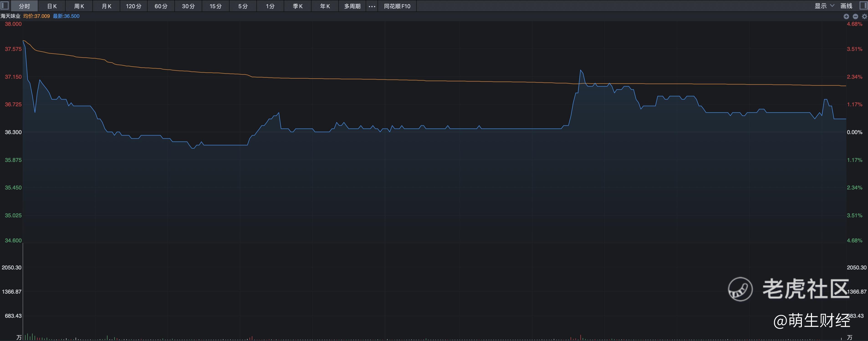Click the zoom in plus icon
Viewport: 868px width, 341px height.
pos(846,16)
